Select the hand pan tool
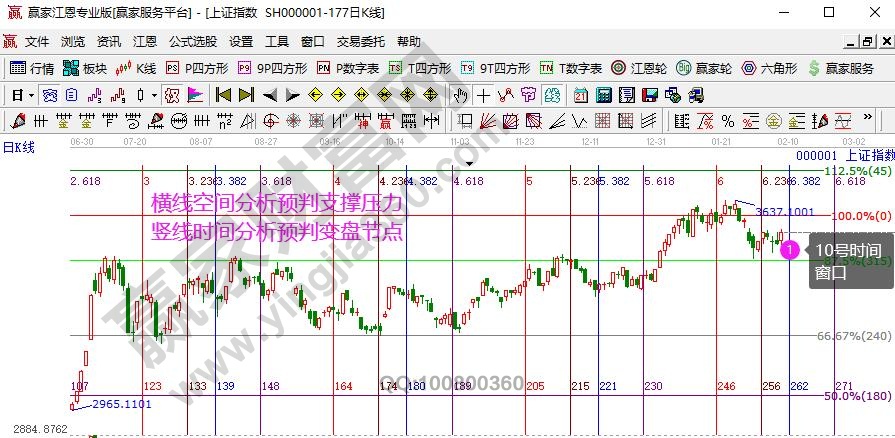Viewport: 895px width, 438px height. pyautogui.click(x=459, y=95)
